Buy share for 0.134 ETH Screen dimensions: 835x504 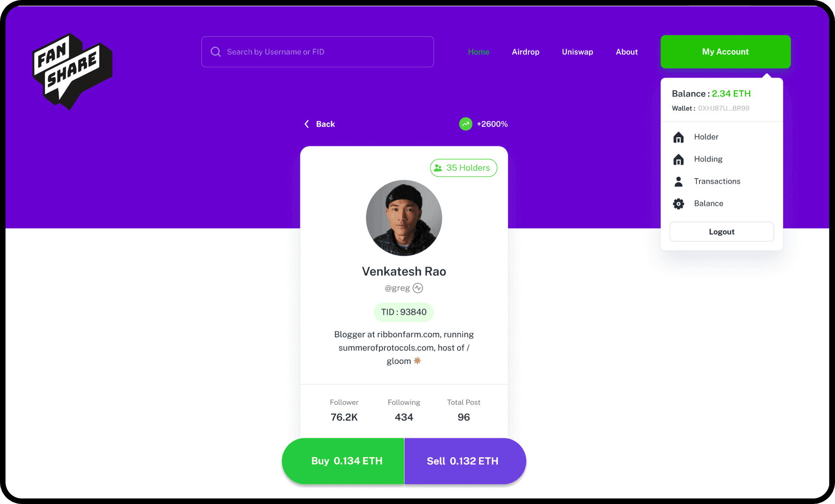[x=343, y=461]
